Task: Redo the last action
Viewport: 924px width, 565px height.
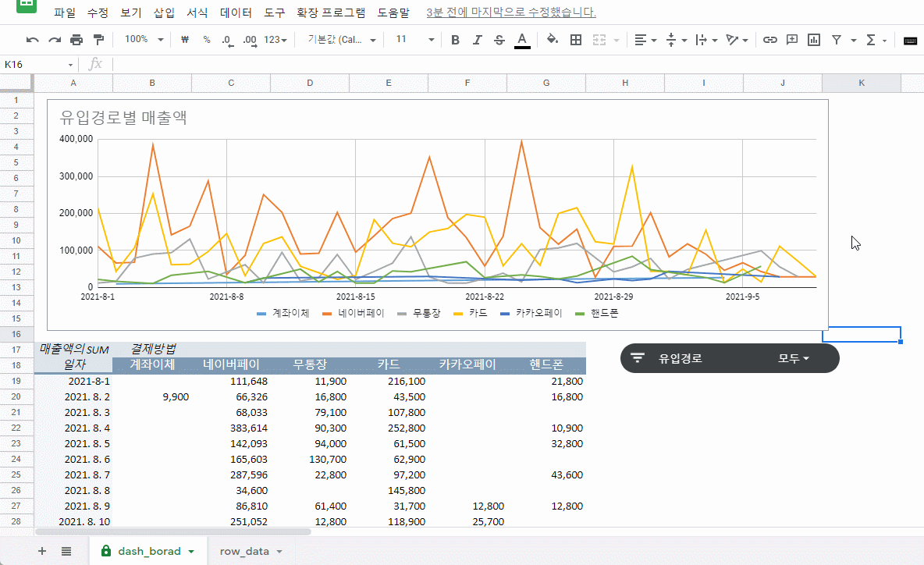Action: 55,40
